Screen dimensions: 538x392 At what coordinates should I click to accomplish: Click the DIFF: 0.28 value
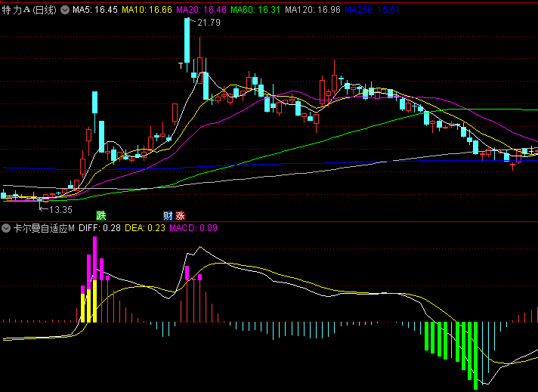pos(100,228)
